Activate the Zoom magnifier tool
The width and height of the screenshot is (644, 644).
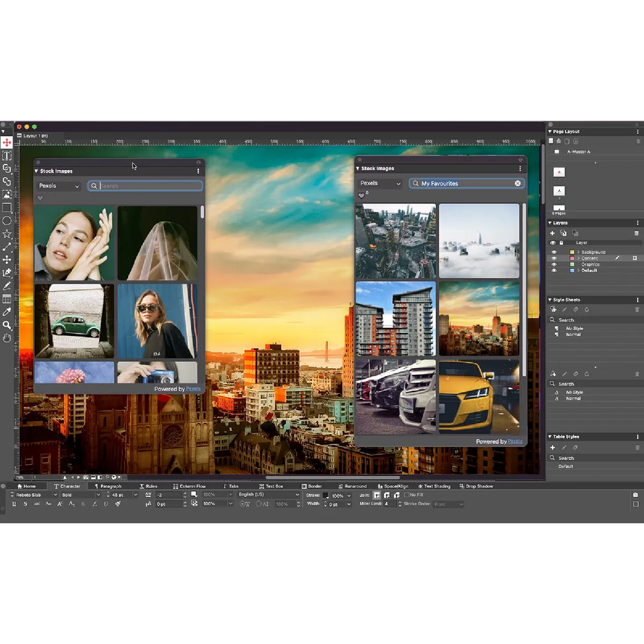click(7, 325)
